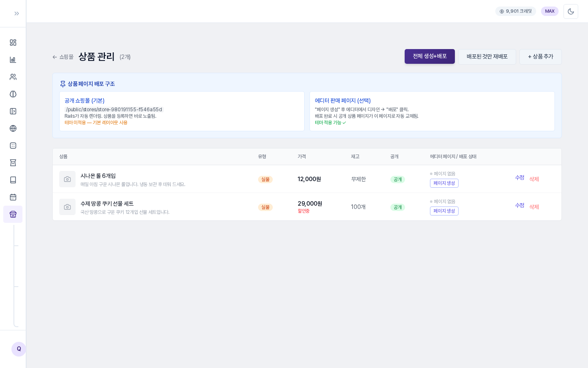
Task: Open the half-circle contrast icon in sidebar
Action: [x=13, y=94]
